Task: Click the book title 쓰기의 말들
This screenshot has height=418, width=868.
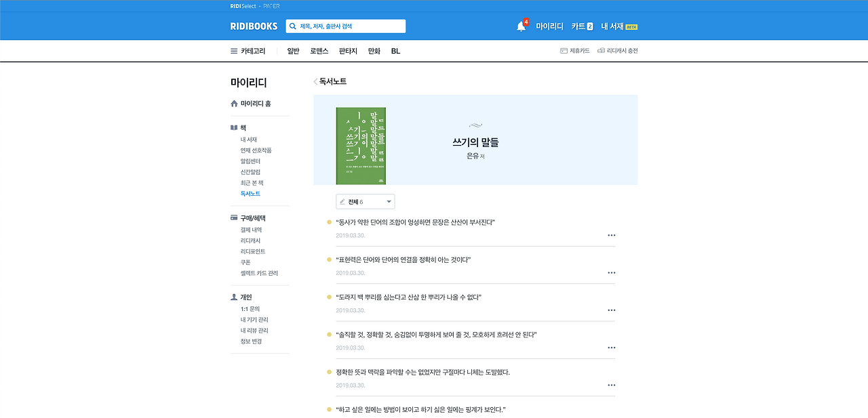Action: (x=475, y=142)
